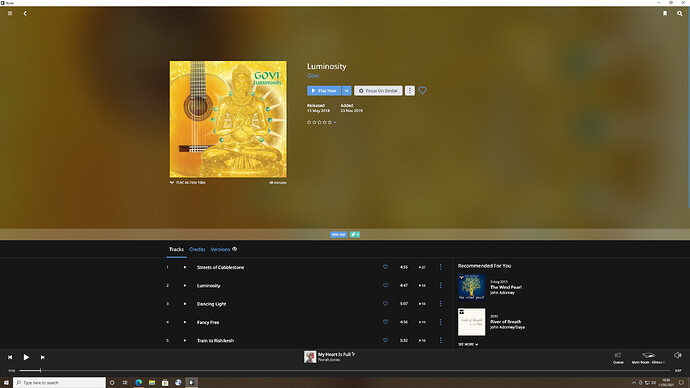Image resolution: width=690 pixels, height=388 pixels.
Task: Open the hamburger navigation menu
Action: pyautogui.click(x=10, y=13)
